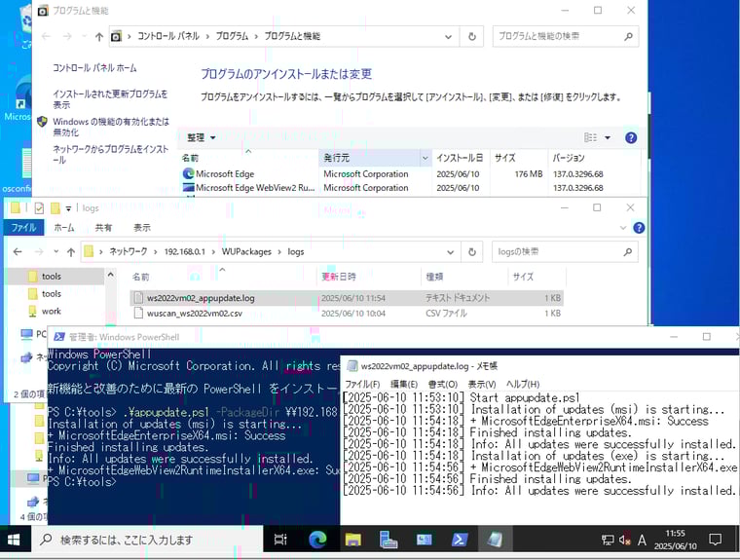Open help in logs explorer window
The width and height of the screenshot is (740, 560).
point(639,228)
